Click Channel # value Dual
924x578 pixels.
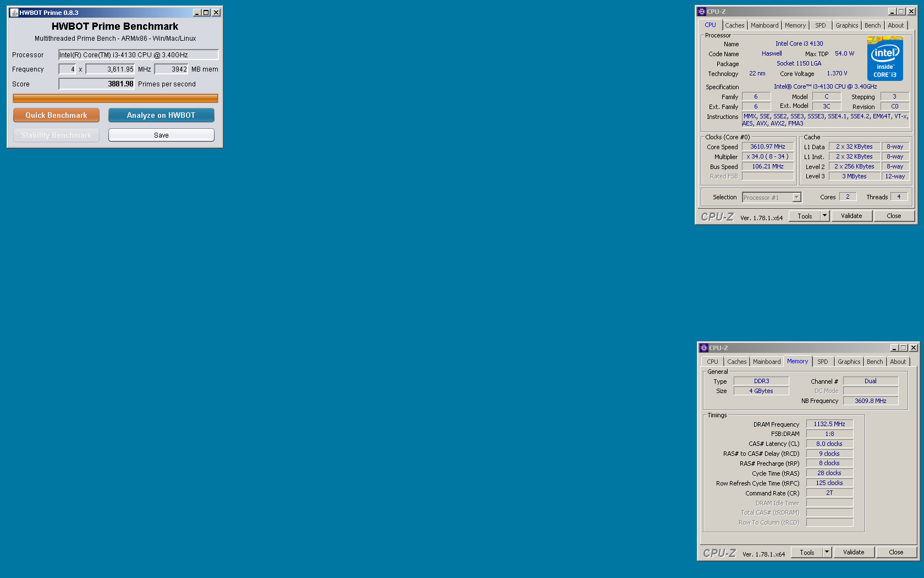(x=871, y=381)
